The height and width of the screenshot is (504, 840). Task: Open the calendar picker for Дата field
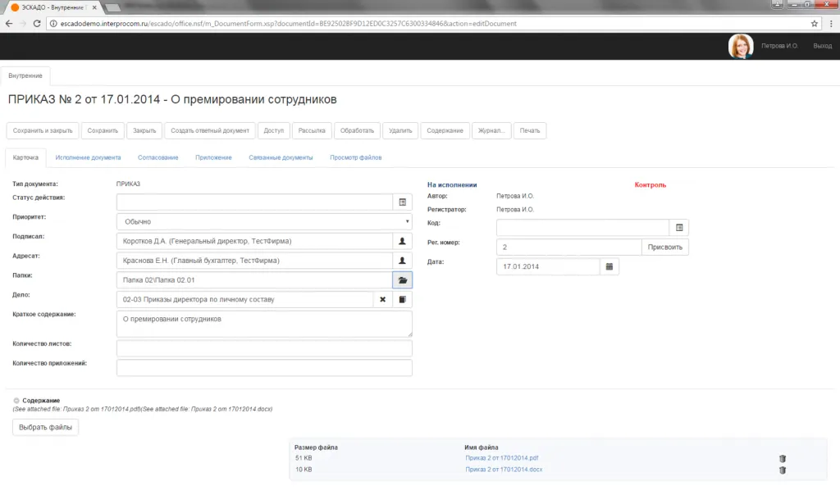pos(609,267)
